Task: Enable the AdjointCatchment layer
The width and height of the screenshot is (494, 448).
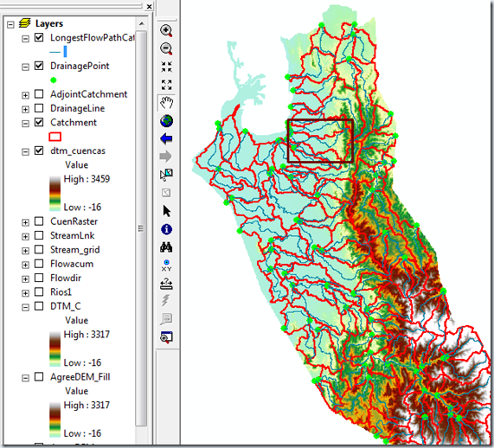Action: click(x=39, y=94)
